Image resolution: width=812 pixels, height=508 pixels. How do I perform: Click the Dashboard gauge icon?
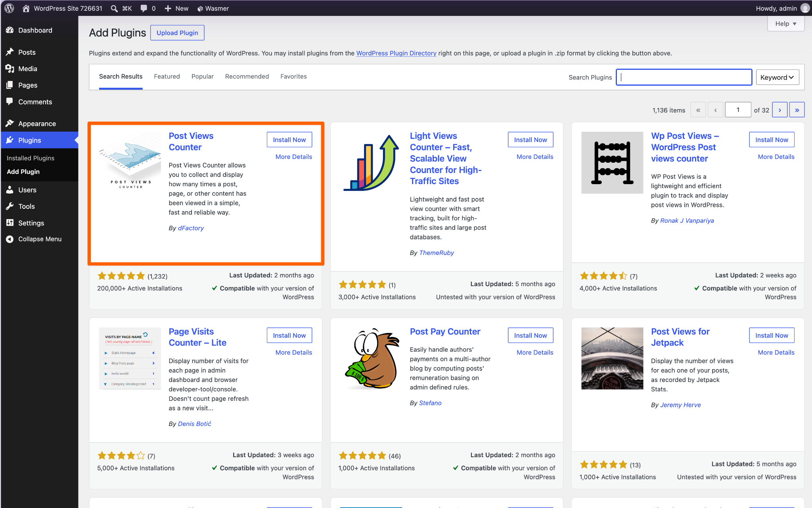10,30
